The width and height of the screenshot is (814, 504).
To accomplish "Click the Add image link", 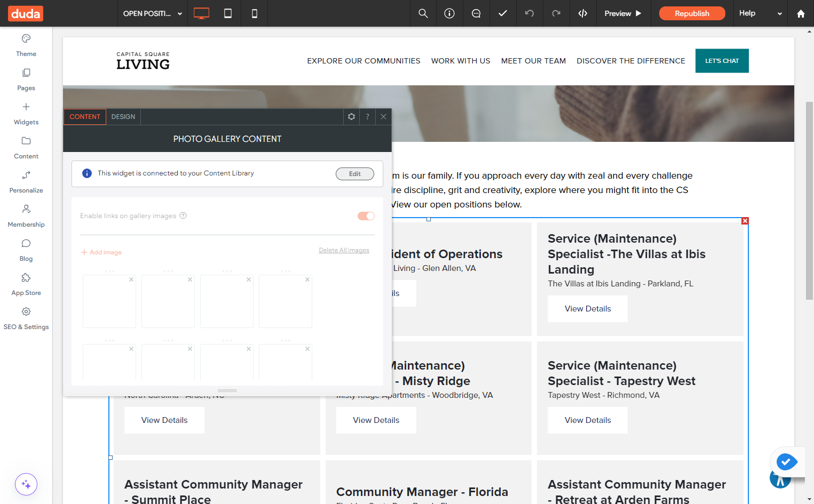I will 101,252.
